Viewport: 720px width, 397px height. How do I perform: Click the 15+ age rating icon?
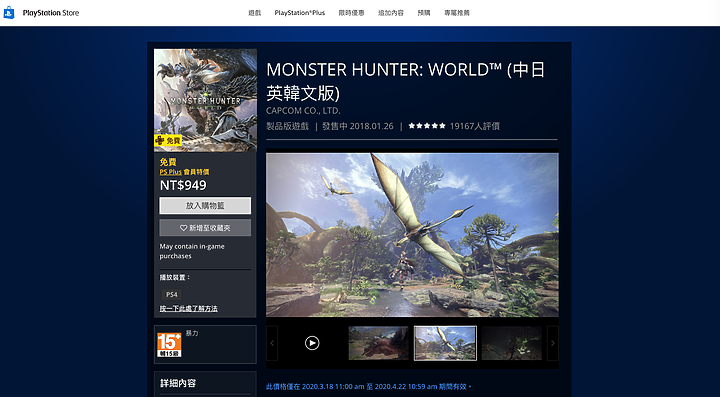(x=169, y=345)
